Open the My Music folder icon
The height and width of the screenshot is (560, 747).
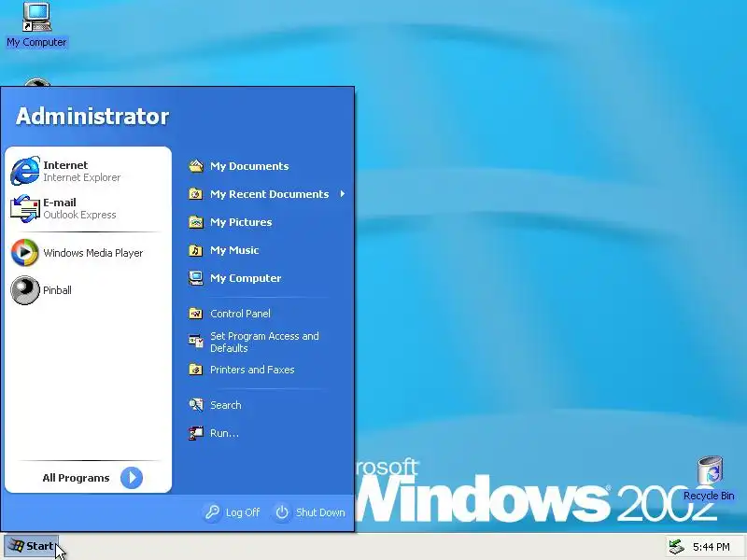[x=196, y=250]
